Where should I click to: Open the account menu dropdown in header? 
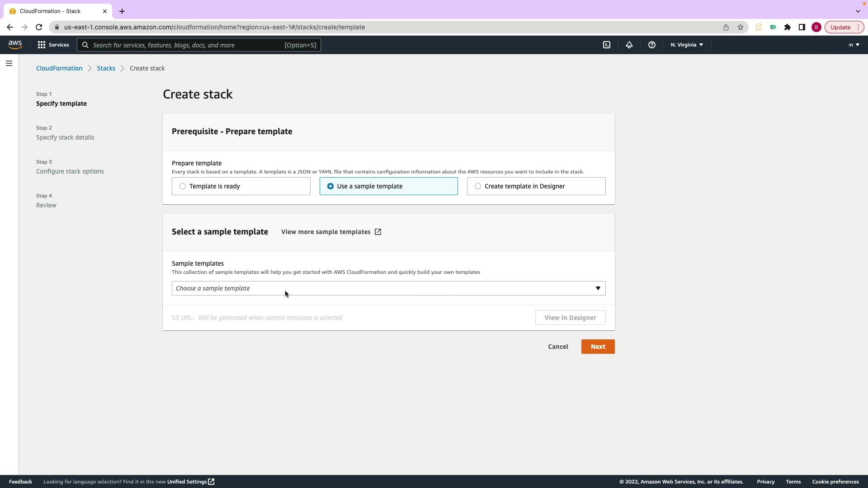(854, 45)
